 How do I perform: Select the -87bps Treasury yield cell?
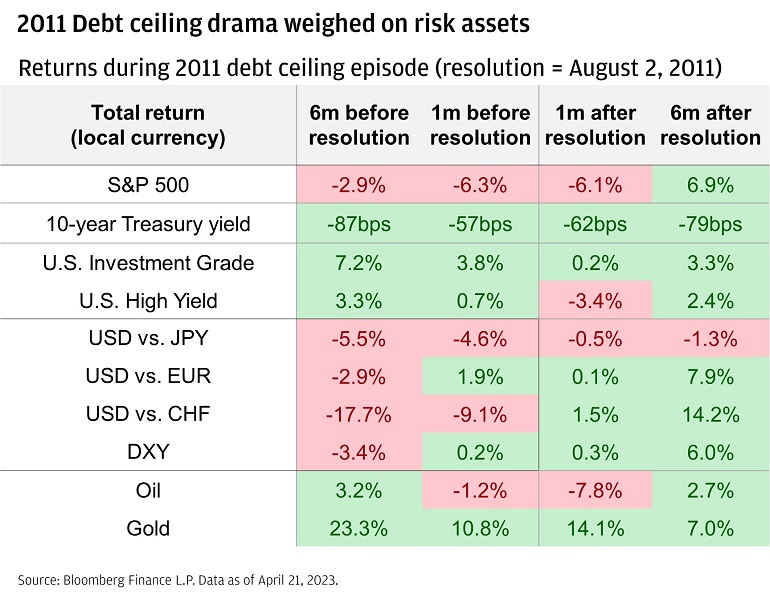tap(359, 224)
